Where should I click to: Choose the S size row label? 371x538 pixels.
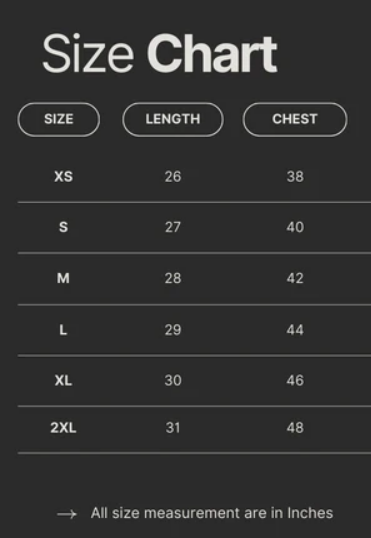(63, 227)
